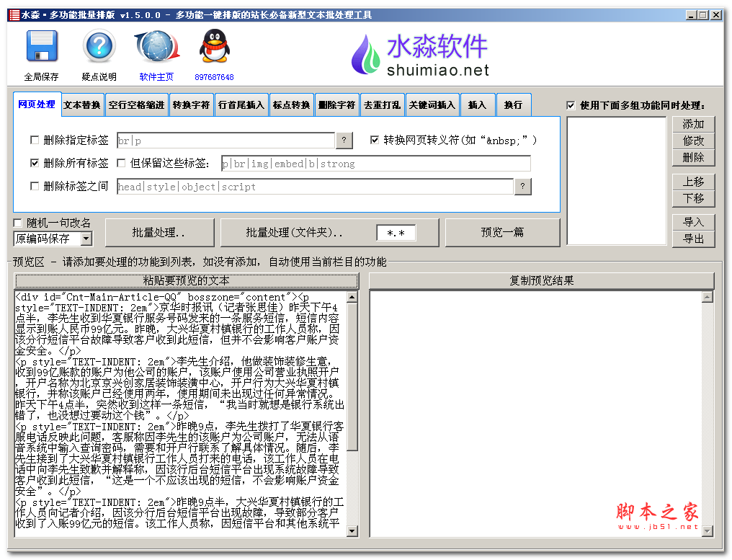Click the 导出 button

pos(693,238)
